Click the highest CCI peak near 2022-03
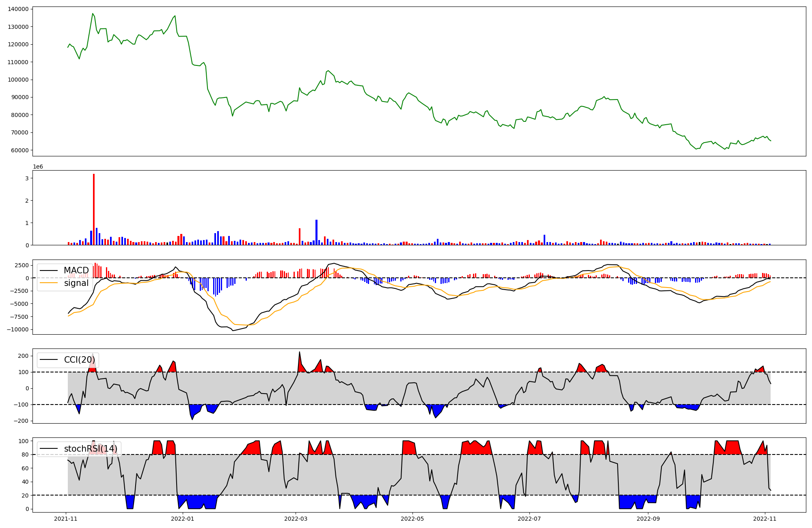Viewport: 812px width, 528px height. click(300, 352)
